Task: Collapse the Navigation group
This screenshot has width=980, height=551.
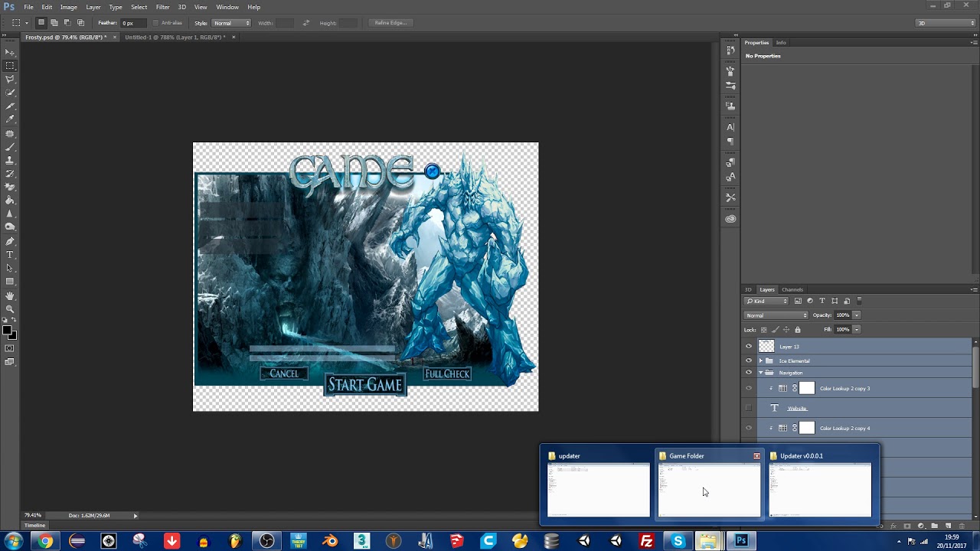Action: point(761,373)
